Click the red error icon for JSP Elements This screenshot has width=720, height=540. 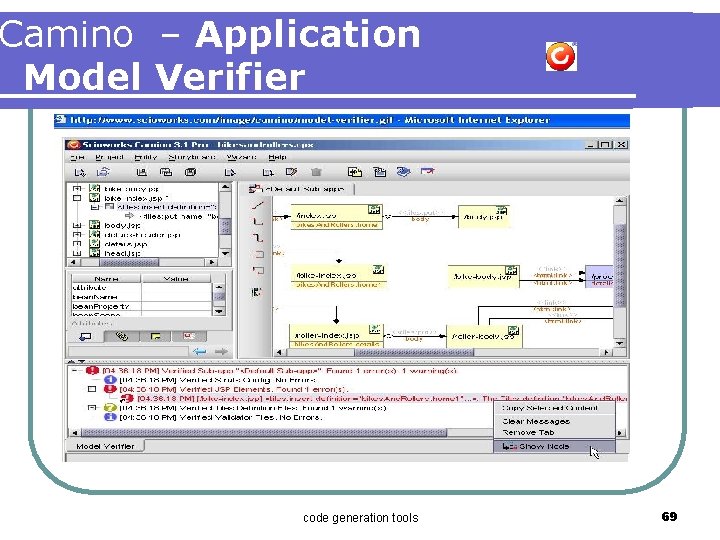[x=110, y=389]
